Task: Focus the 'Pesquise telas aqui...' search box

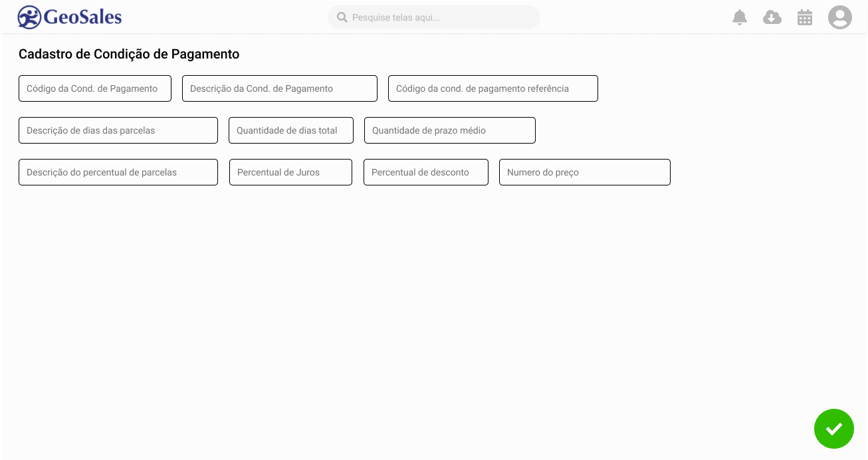Action: pyautogui.click(x=434, y=17)
